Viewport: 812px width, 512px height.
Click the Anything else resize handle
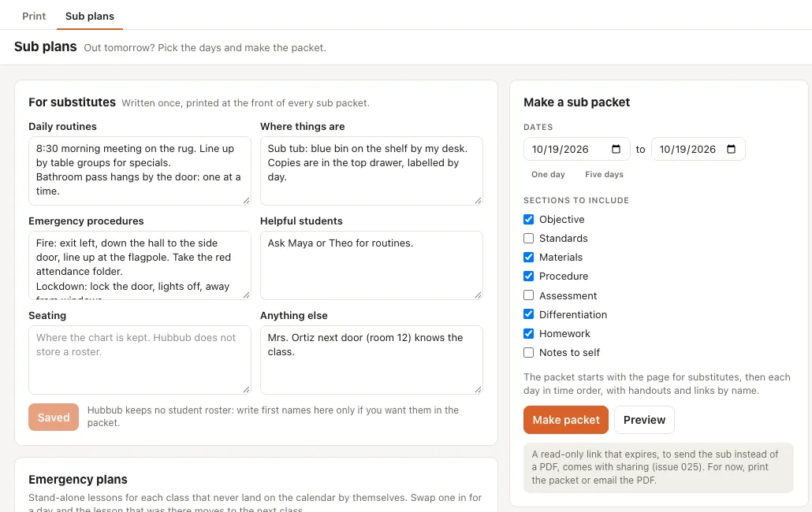click(x=478, y=390)
